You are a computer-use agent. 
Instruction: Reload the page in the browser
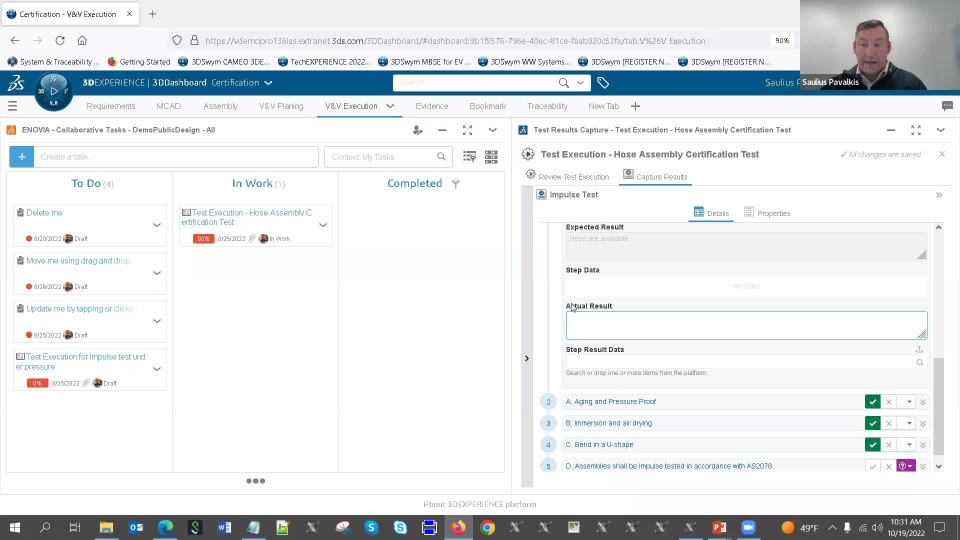59,40
